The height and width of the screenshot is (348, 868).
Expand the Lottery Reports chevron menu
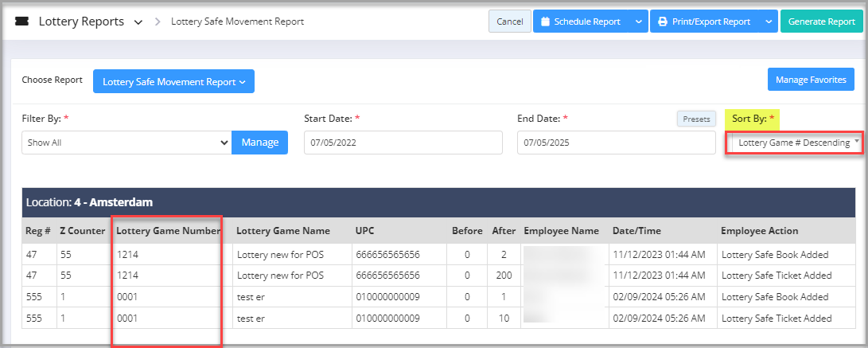pyautogui.click(x=138, y=22)
